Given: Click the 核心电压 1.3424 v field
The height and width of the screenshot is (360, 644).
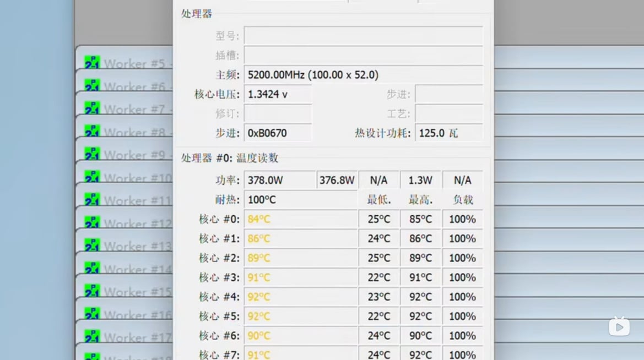Looking at the screenshot, I should [278, 94].
